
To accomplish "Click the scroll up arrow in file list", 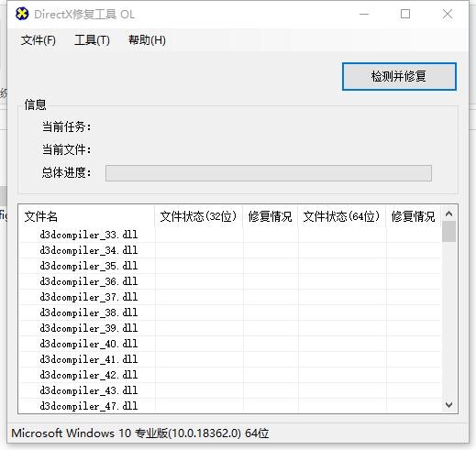I will coord(448,214).
